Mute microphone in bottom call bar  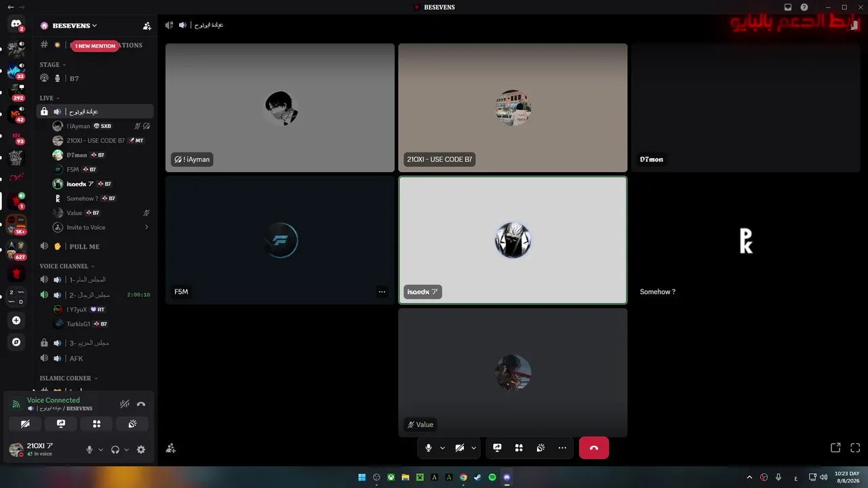click(429, 448)
